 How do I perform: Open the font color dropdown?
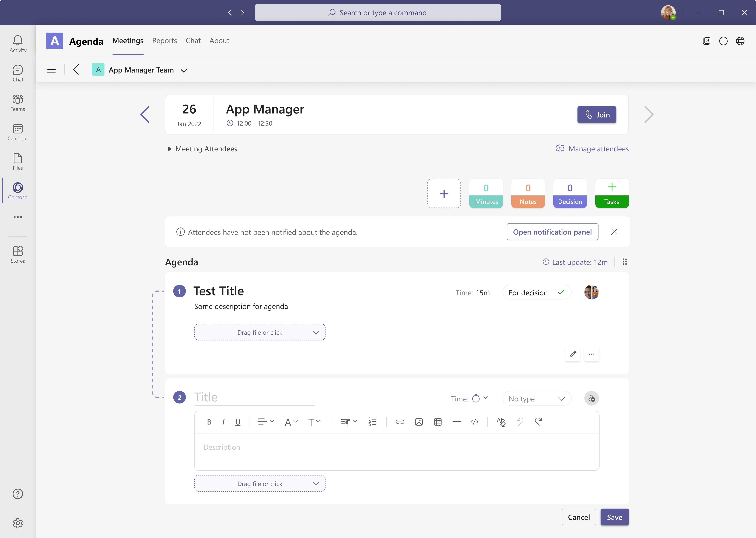tap(291, 422)
